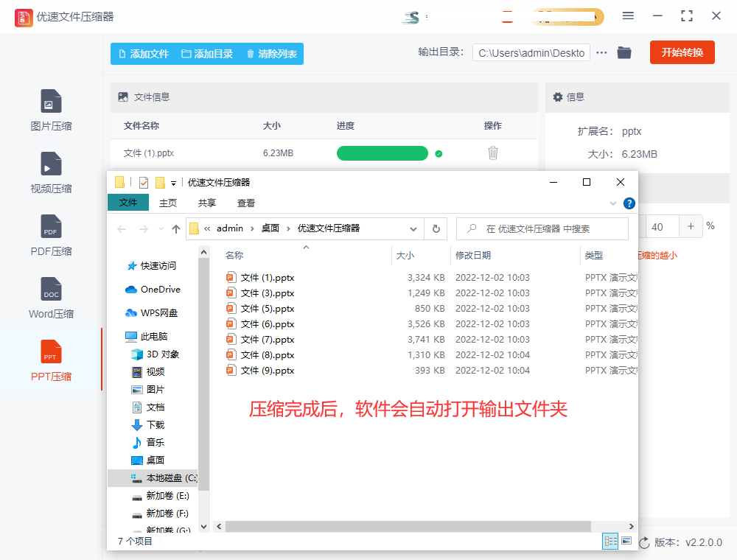
Task: Click the refresh icon next to version number
Action: point(644,542)
